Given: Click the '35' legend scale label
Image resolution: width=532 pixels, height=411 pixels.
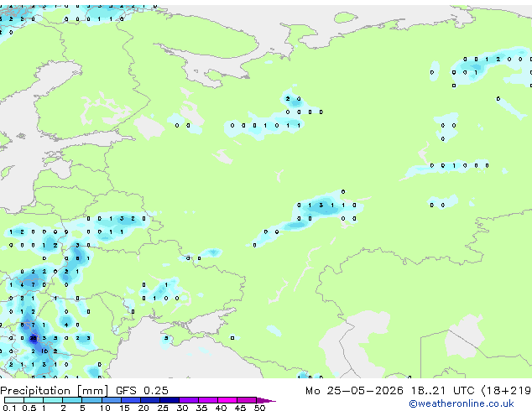Looking at the screenshot, I should 201,408.
